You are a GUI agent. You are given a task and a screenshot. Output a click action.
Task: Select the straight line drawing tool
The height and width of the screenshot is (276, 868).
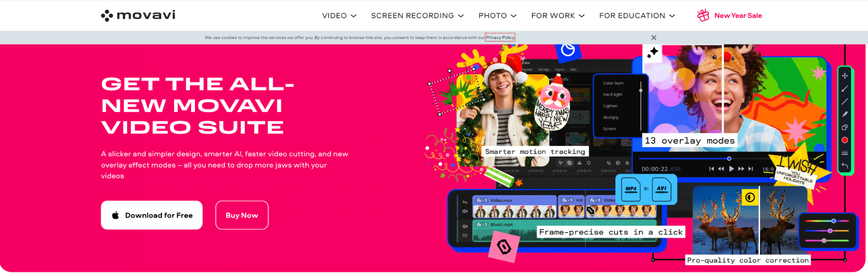coord(845,101)
